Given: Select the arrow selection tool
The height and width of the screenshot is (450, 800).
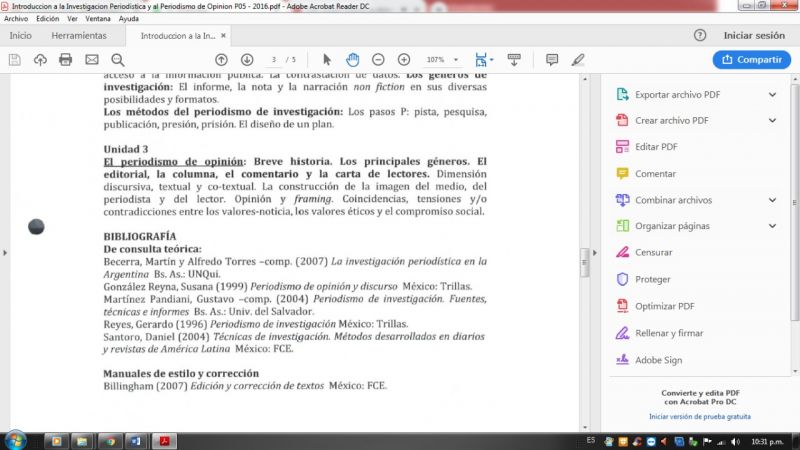Looking at the screenshot, I should pyautogui.click(x=327, y=60).
